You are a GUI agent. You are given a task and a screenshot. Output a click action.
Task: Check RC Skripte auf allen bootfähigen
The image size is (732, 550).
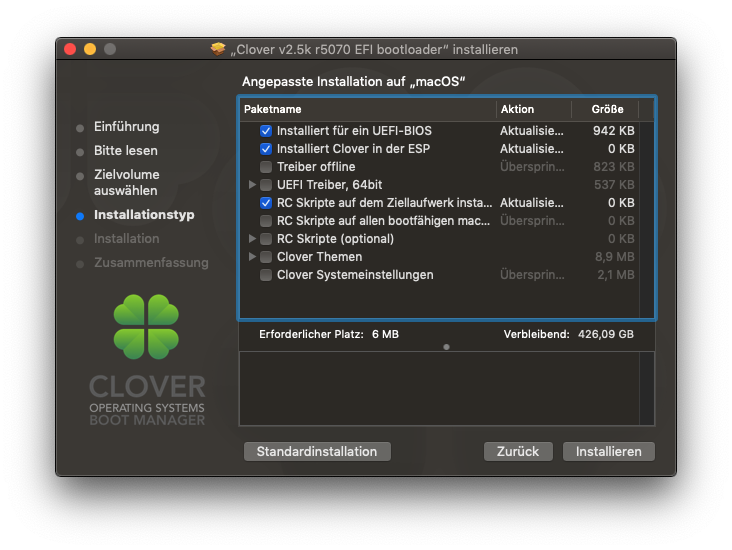pos(266,221)
